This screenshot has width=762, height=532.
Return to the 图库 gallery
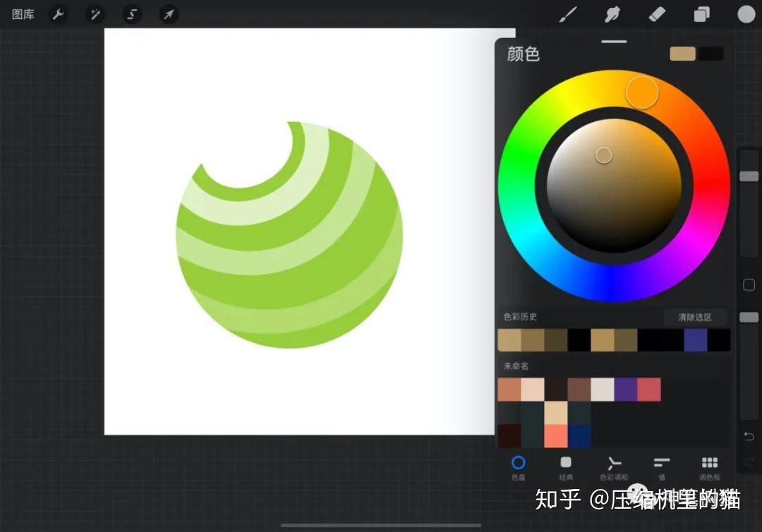coord(23,14)
